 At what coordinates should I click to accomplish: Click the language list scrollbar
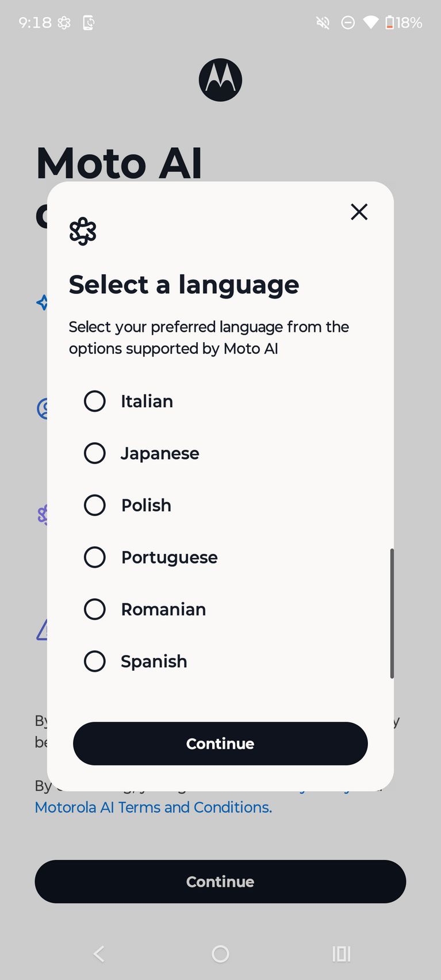pyautogui.click(x=392, y=613)
